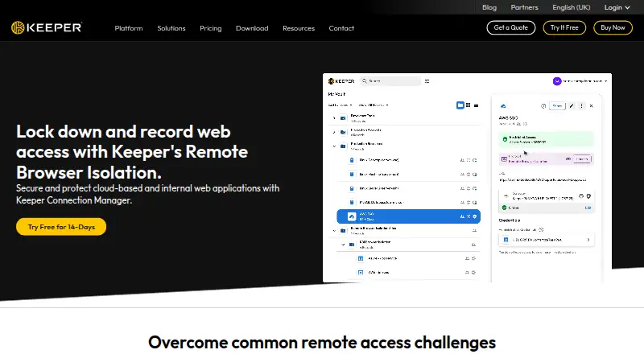The width and height of the screenshot is (644, 354).
Task: Open the Resources menu
Action: click(299, 28)
